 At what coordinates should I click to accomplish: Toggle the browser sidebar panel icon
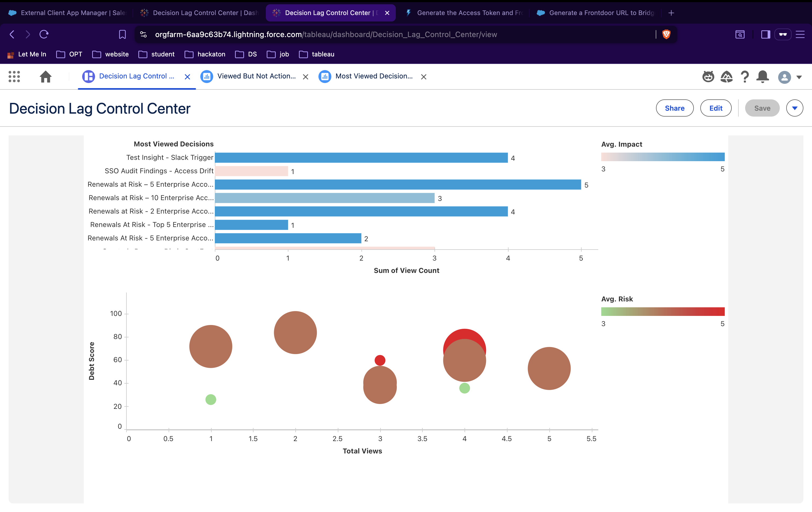(x=766, y=34)
